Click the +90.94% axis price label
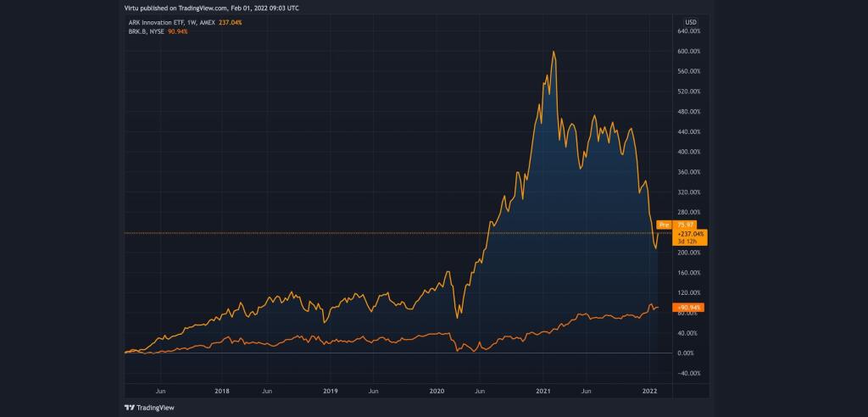 [688, 308]
